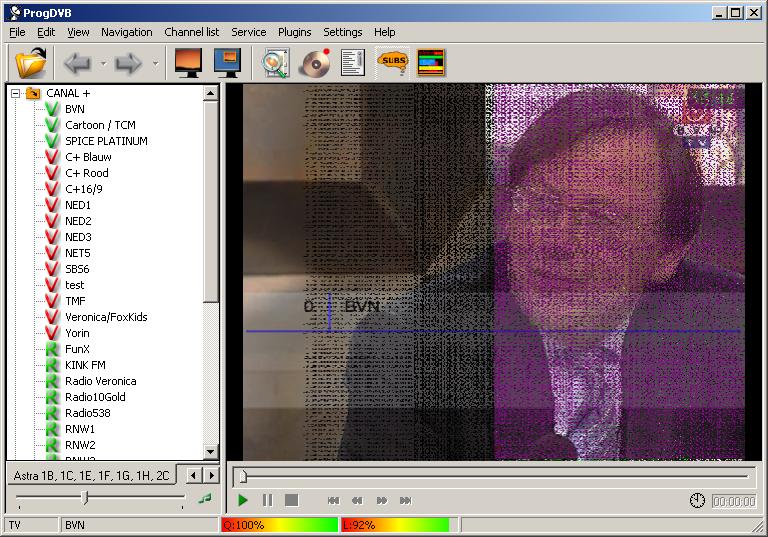Select the Radio10Gold station
The height and width of the screenshot is (537, 768).
[x=95, y=397]
